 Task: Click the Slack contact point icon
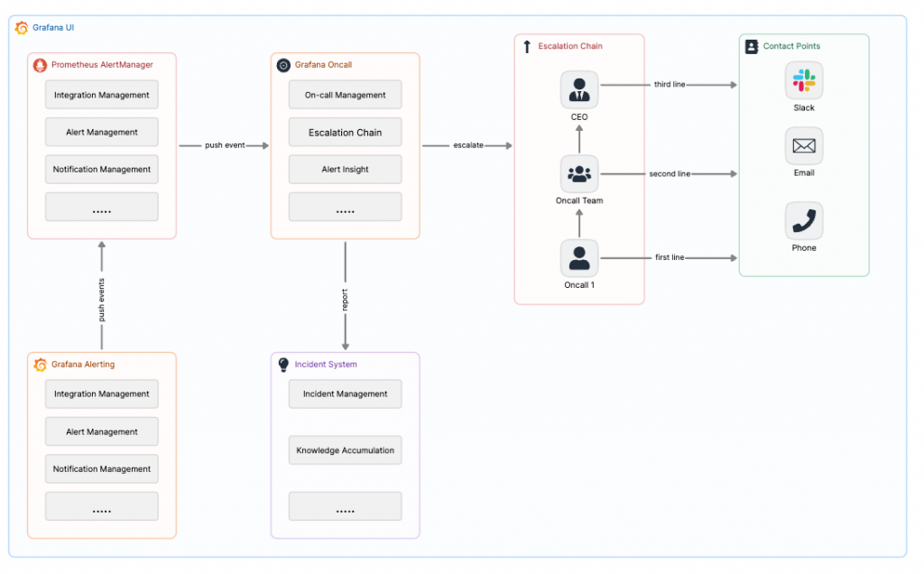coord(804,80)
